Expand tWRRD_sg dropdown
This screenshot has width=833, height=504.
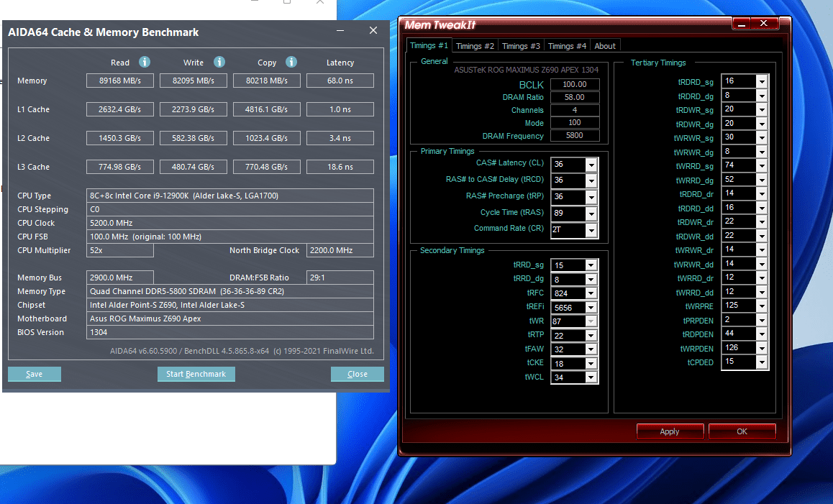pyautogui.click(x=762, y=165)
